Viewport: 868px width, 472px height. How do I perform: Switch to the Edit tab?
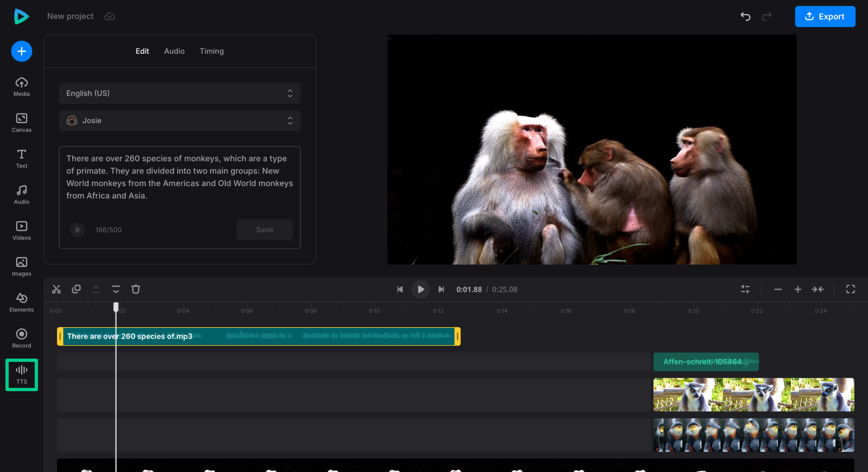[x=142, y=51]
